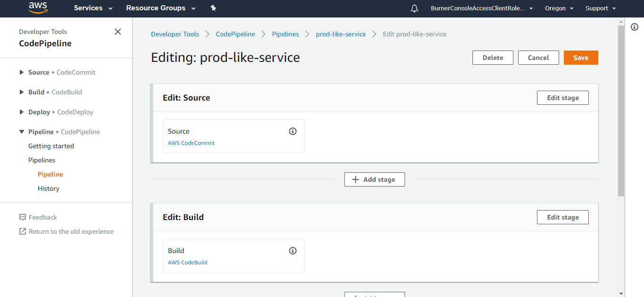Expand the Deploy CodeDeploy section
Viewport: 644px width, 297px height.
(56, 112)
